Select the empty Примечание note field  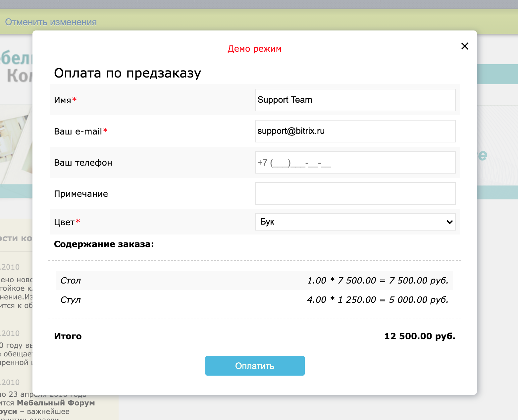click(355, 193)
